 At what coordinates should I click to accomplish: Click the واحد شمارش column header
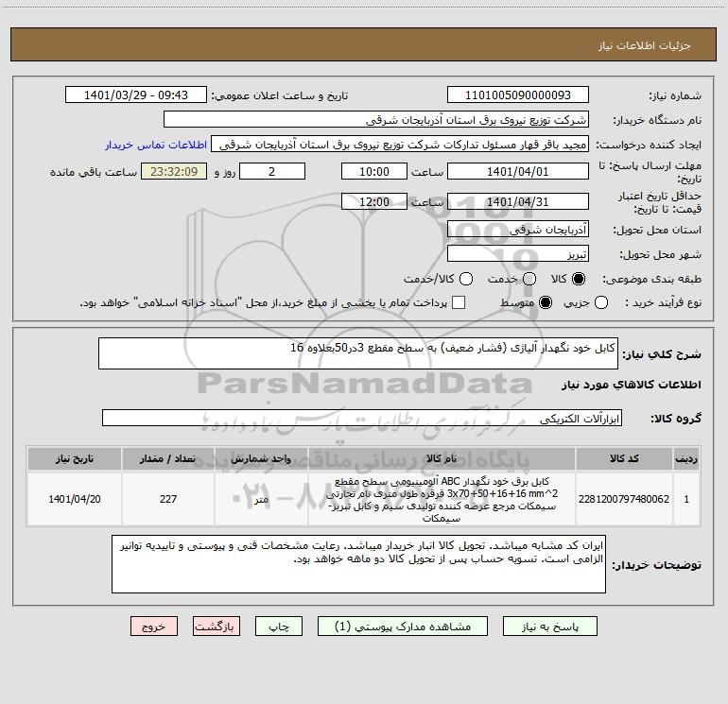261,458
